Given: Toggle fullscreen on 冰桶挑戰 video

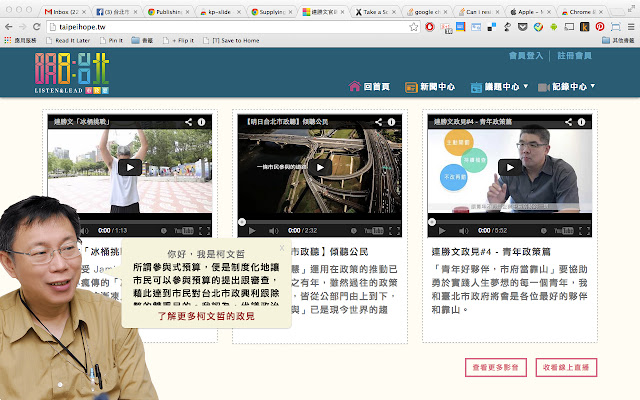Looking at the screenshot, I should [204, 231].
